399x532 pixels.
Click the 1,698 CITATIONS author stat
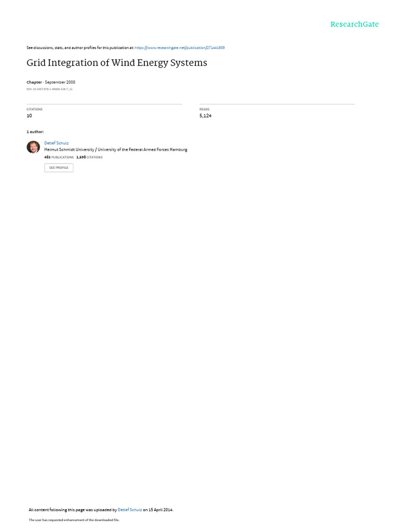point(89,157)
